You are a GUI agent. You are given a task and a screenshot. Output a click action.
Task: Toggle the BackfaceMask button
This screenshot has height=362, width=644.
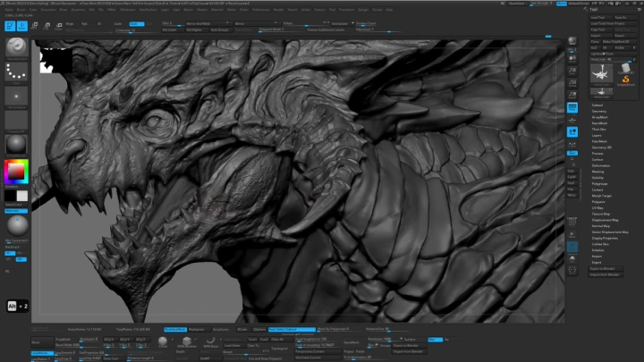pyautogui.click(x=175, y=329)
